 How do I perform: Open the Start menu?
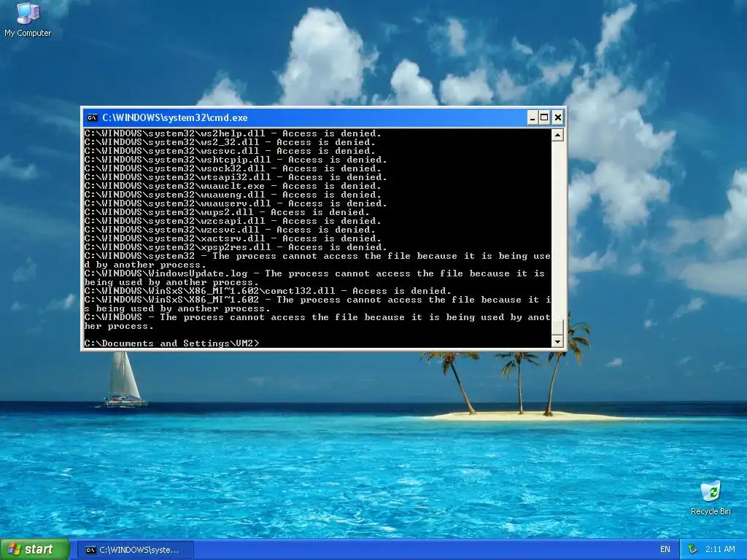tap(35, 550)
